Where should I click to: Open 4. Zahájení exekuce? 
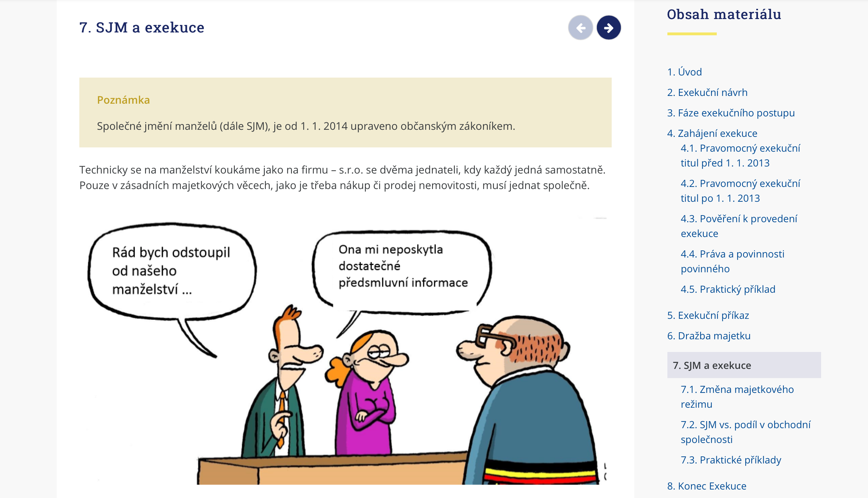(712, 133)
